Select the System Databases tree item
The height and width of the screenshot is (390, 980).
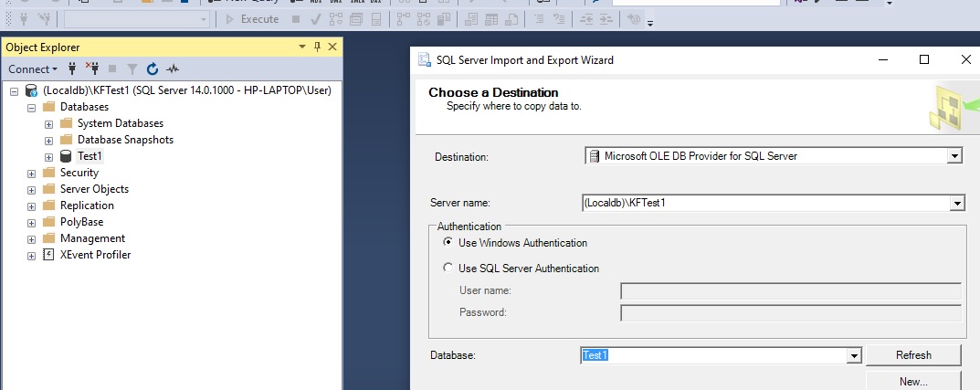(x=121, y=123)
